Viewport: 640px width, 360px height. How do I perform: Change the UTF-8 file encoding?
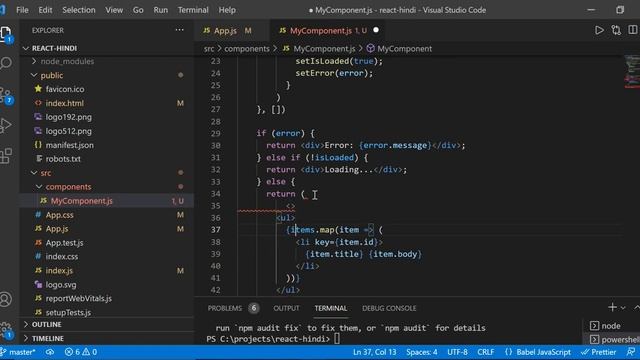click(x=457, y=352)
